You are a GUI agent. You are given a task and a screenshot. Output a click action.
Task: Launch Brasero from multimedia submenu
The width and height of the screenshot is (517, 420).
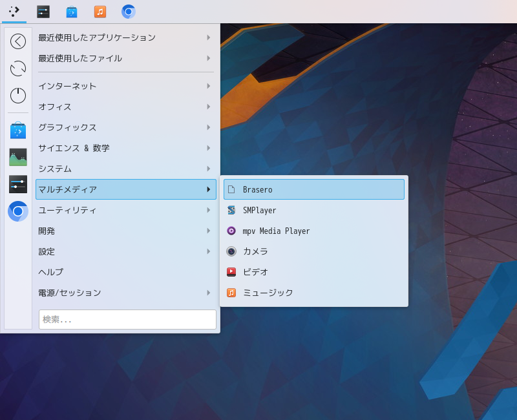coord(314,189)
